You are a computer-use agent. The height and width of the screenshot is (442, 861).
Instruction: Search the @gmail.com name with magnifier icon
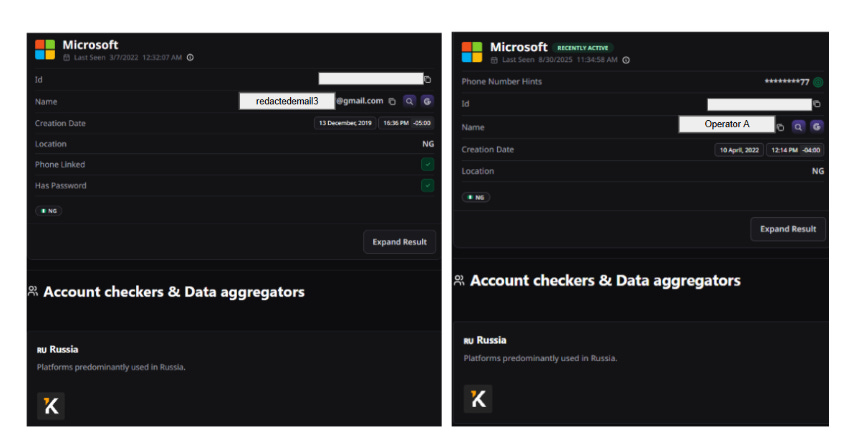(409, 101)
